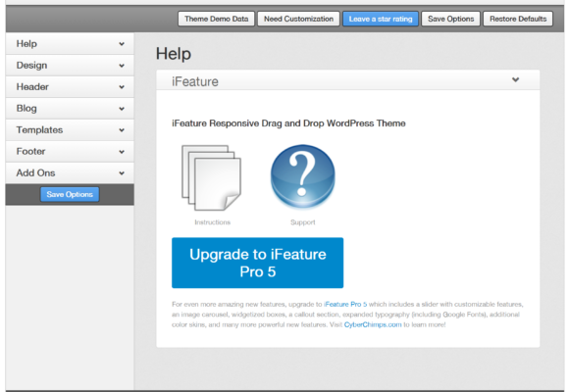Image resolution: width=569 pixels, height=392 pixels.
Task: Expand the chevron beside Help in sidebar
Action: point(122,44)
